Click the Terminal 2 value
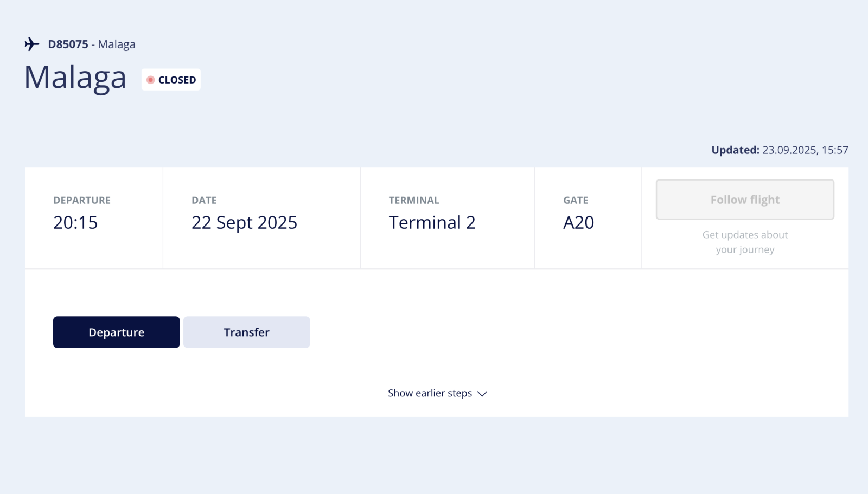 (432, 222)
